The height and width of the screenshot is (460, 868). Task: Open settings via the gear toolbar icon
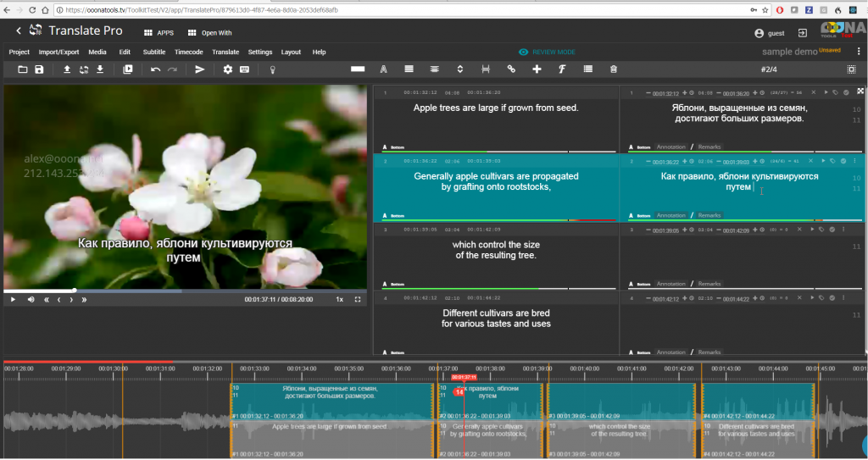[x=227, y=69]
